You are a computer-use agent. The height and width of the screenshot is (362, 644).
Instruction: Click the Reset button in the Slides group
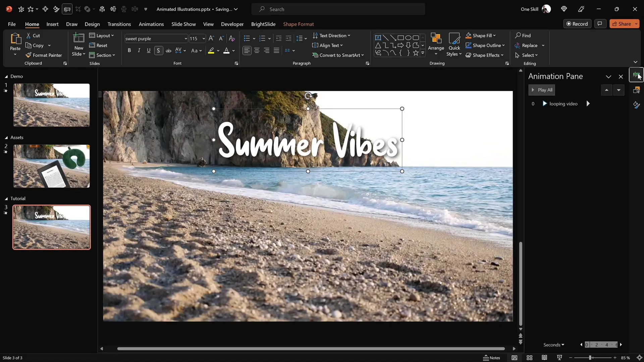pyautogui.click(x=99, y=45)
